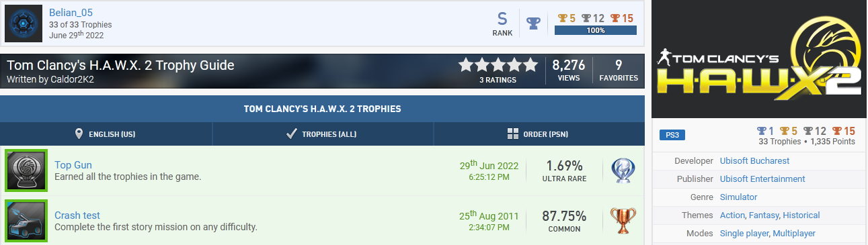Open English (US) language dropdown
The width and height of the screenshot is (868, 245).
point(106,134)
